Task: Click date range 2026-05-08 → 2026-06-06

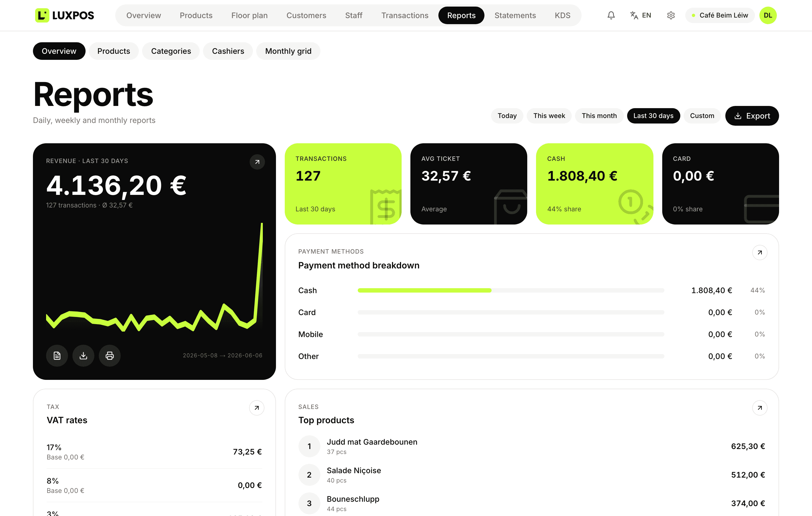Action: 222,355
